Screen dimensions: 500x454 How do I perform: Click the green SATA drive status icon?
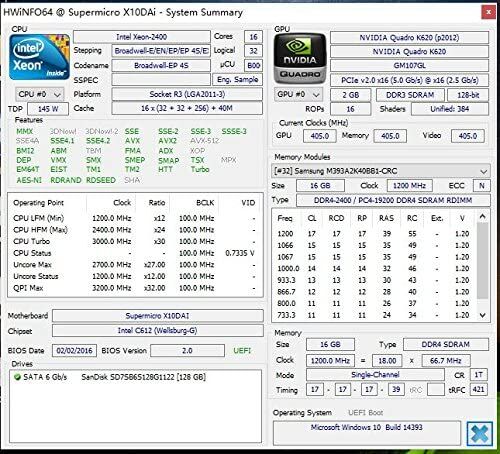[x=17, y=377]
